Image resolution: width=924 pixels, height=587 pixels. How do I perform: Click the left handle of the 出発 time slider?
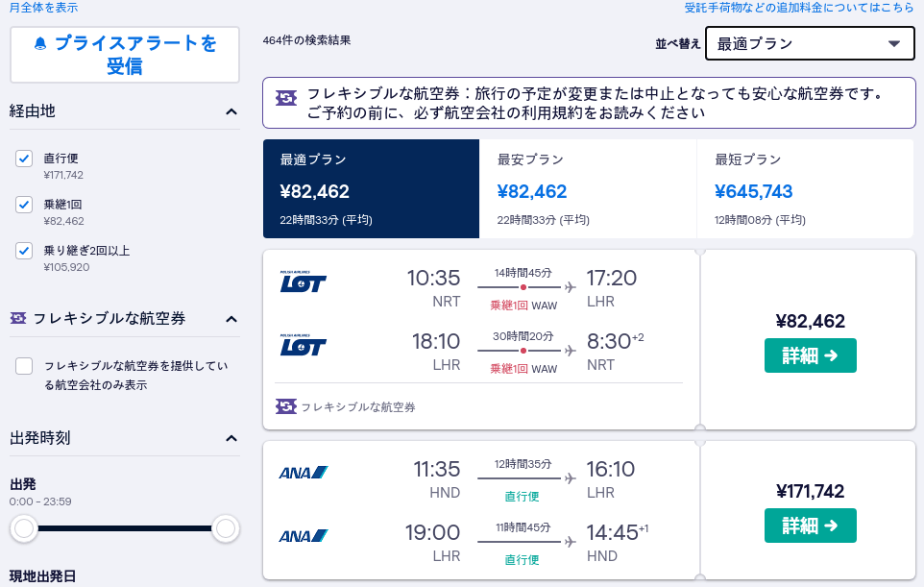click(x=24, y=528)
